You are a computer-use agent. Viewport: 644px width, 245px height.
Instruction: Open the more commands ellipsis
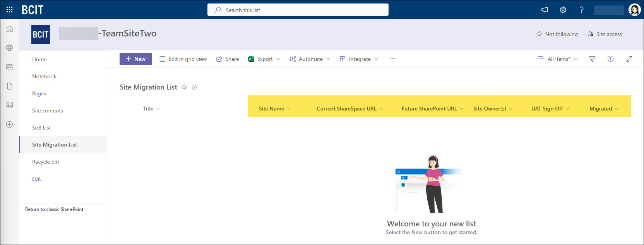392,59
